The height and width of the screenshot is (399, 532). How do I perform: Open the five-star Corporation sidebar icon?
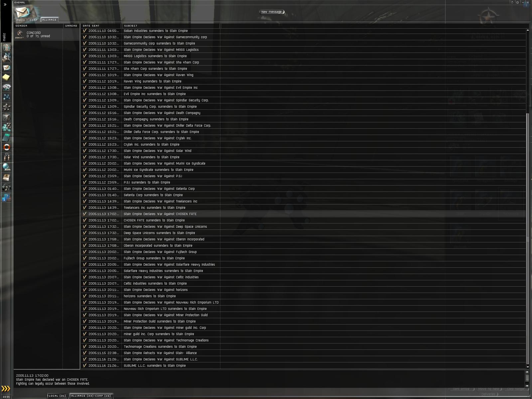[x=7, y=107]
